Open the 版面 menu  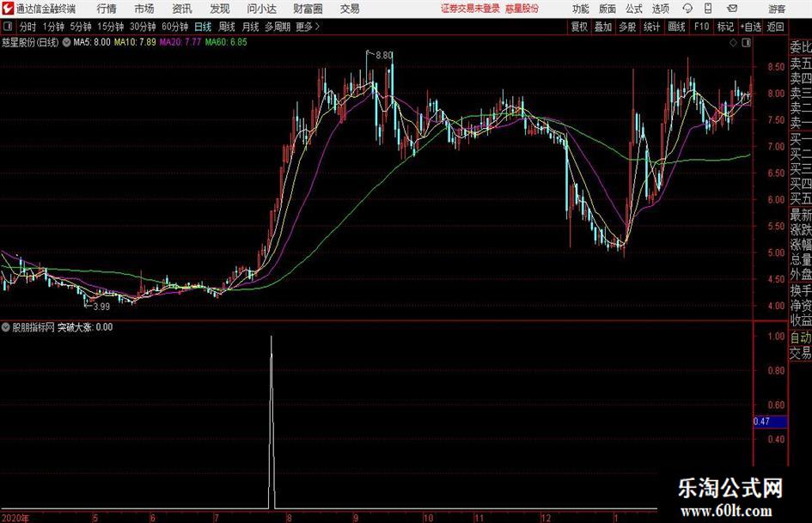[x=607, y=9]
